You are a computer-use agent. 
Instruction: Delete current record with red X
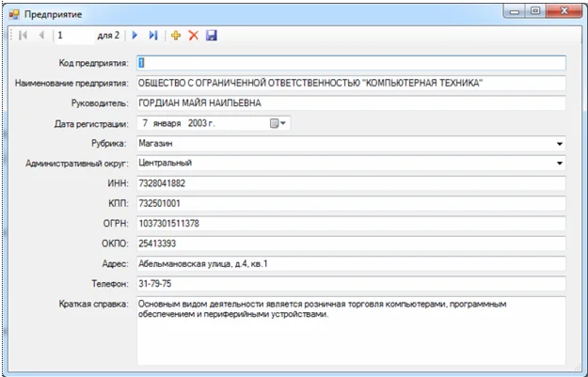pyautogui.click(x=193, y=36)
